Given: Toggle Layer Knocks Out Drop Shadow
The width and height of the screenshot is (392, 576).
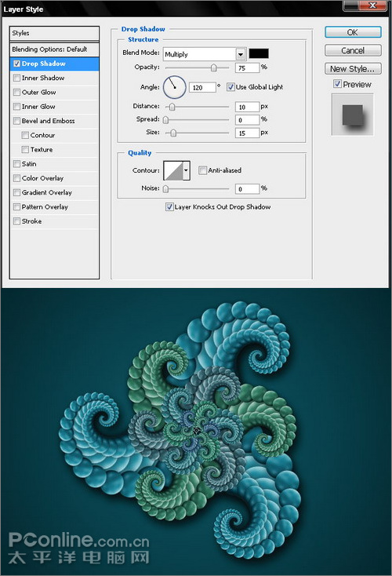Looking at the screenshot, I should 169,207.
